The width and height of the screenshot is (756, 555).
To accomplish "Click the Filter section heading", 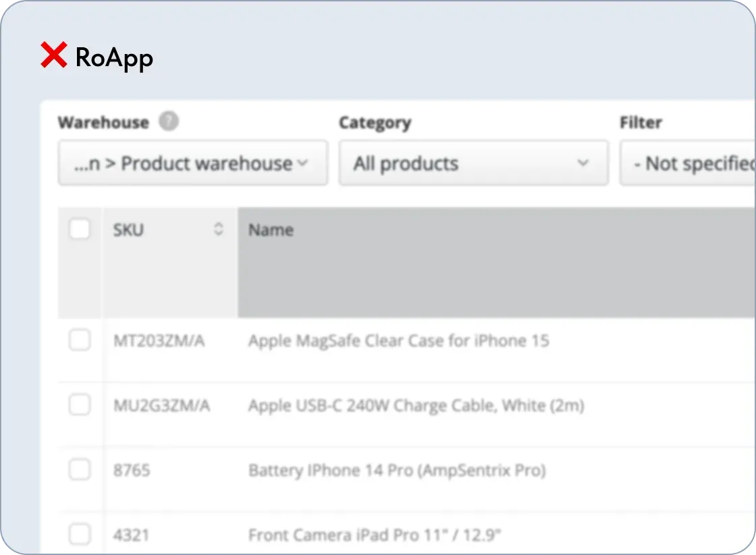I will click(640, 122).
